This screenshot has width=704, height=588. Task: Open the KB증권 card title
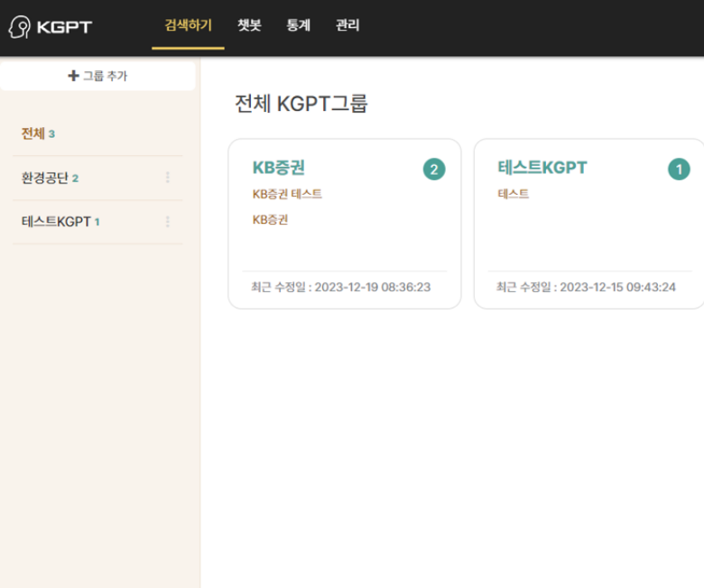[x=278, y=168]
